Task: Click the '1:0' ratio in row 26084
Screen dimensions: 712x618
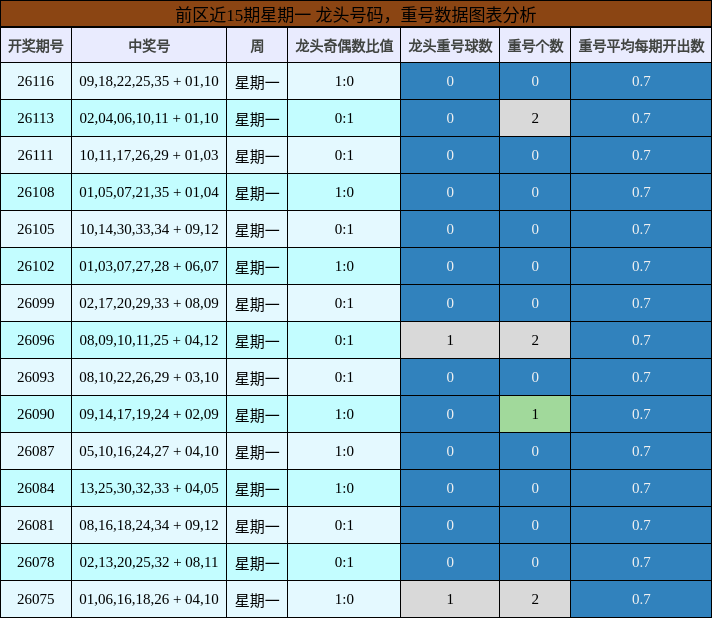Action: (344, 488)
